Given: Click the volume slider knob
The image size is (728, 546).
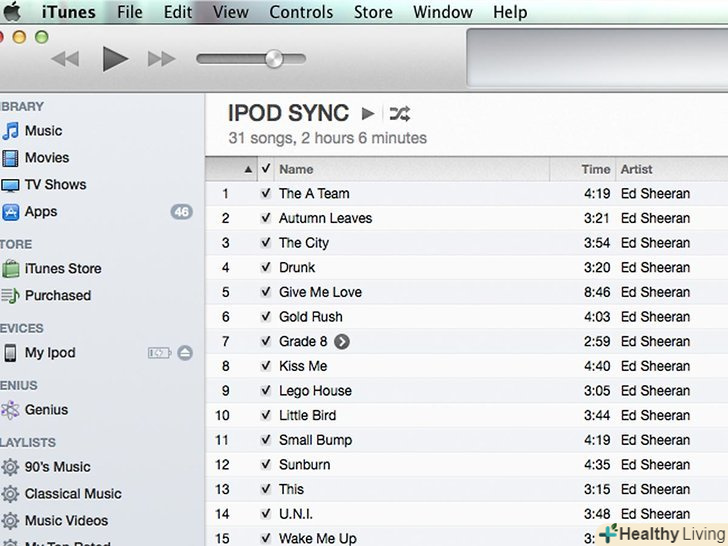Looking at the screenshot, I should pyautogui.click(x=274, y=59).
